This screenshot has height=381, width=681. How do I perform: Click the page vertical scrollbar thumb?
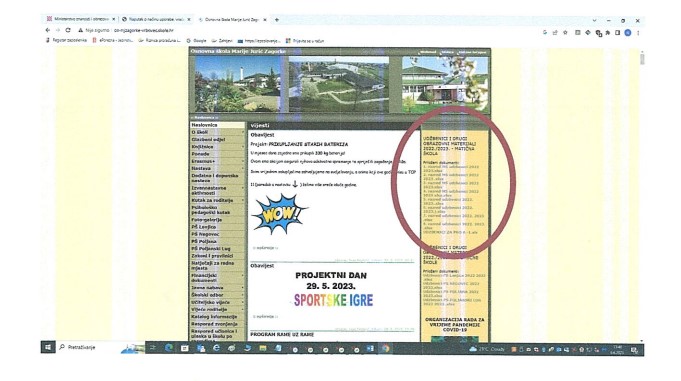click(642, 58)
